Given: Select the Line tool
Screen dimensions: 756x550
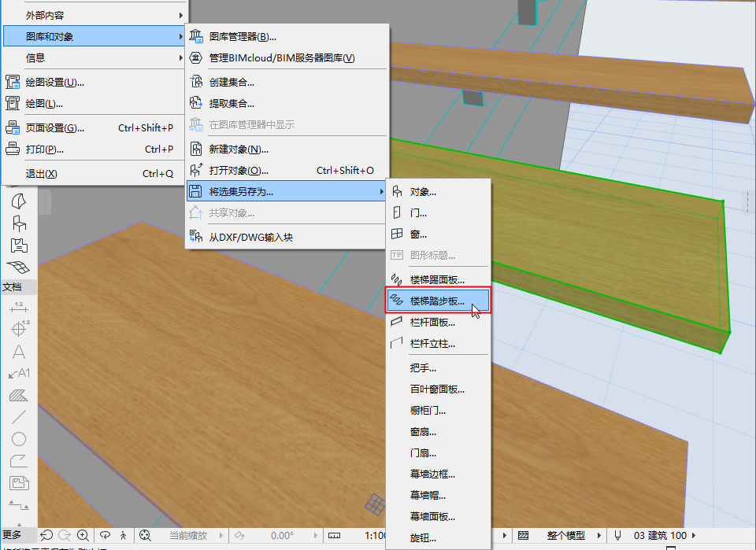Looking at the screenshot, I should [x=19, y=417].
